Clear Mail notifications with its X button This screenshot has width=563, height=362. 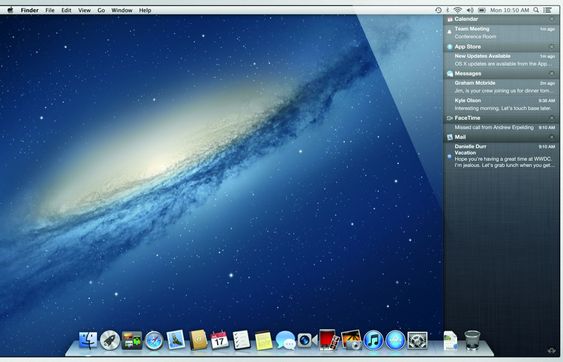[552, 137]
